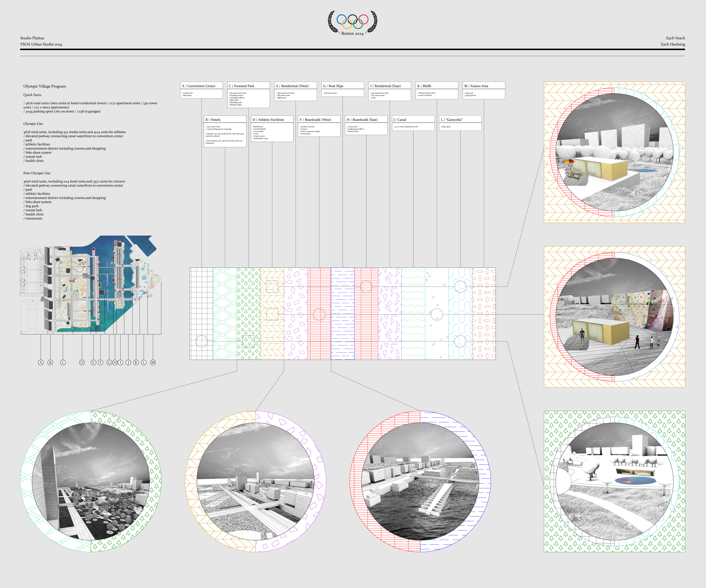
Task: Open the climbing wall rendering thumbnail
Action: [614, 317]
